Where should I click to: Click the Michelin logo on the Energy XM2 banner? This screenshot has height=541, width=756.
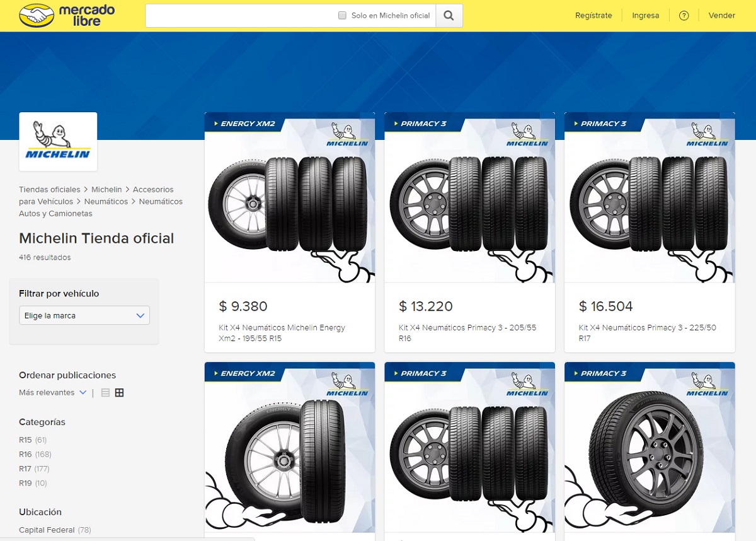pyautogui.click(x=348, y=133)
